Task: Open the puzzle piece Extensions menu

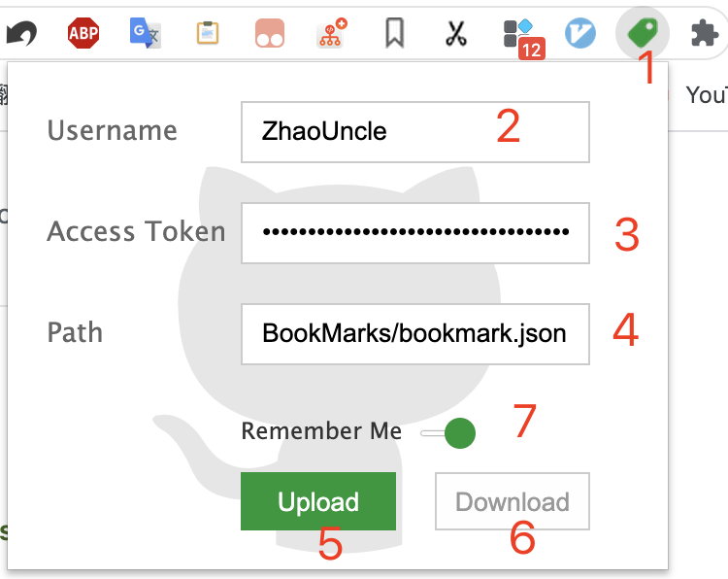Action: point(705,33)
